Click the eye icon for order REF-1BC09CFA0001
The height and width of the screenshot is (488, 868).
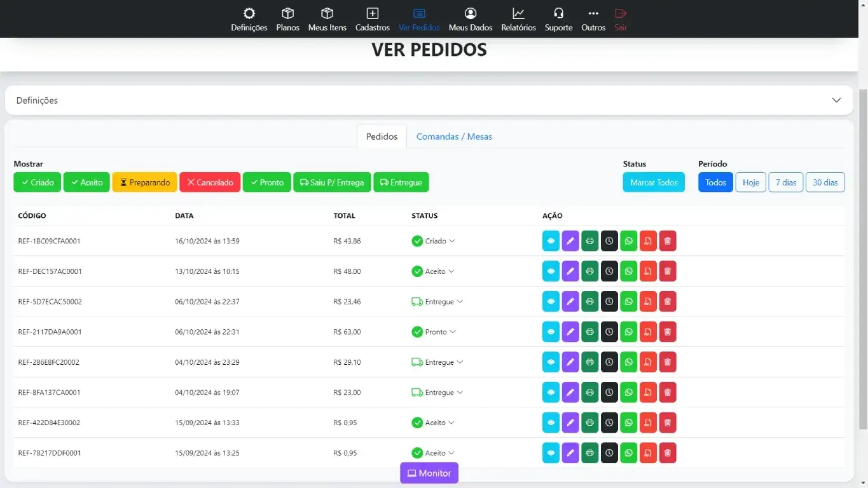551,241
